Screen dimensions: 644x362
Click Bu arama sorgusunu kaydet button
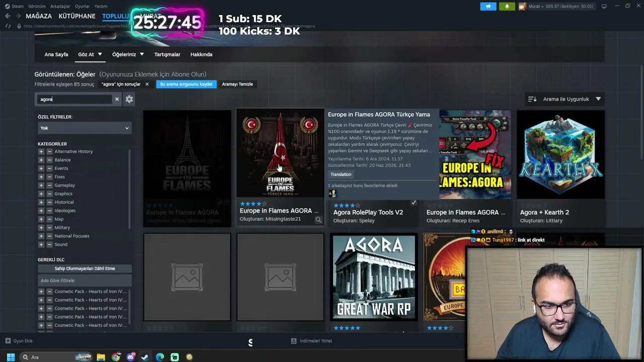pyautogui.click(x=186, y=84)
